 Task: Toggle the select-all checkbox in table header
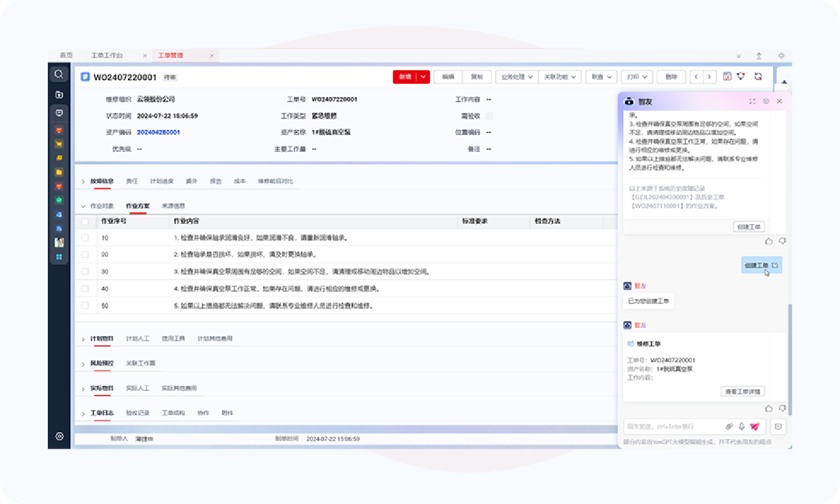(x=85, y=222)
